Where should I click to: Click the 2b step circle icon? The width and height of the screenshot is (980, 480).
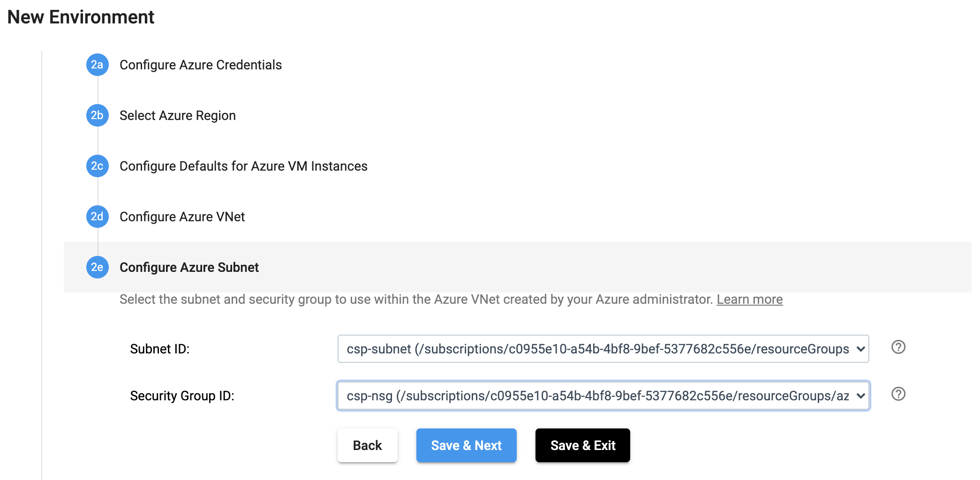[x=97, y=115]
